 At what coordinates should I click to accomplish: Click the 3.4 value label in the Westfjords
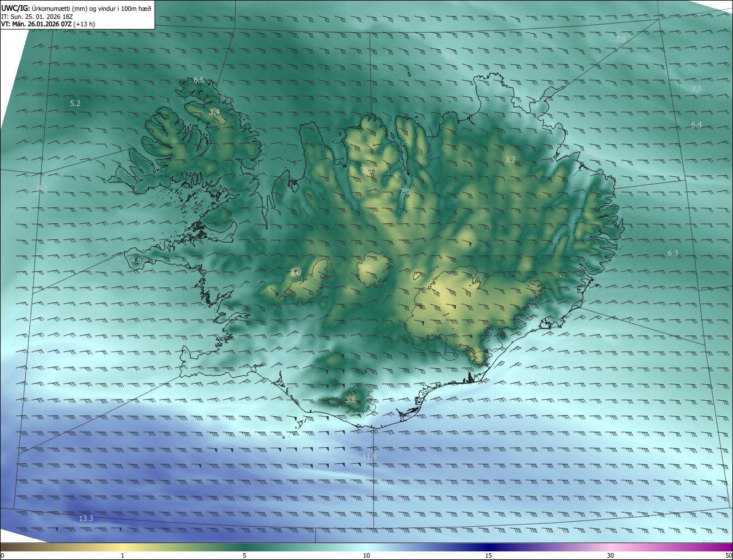pyautogui.click(x=214, y=112)
